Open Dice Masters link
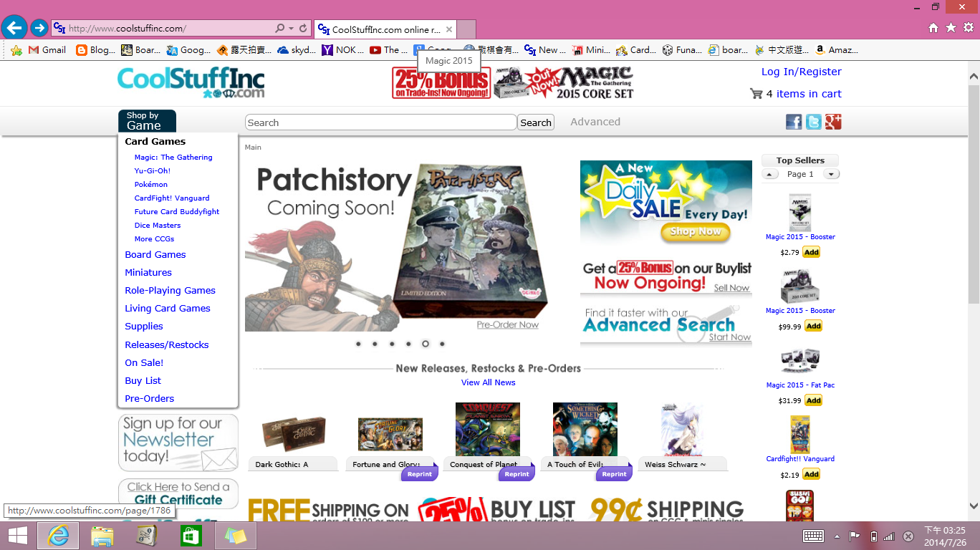980x550 pixels. pyautogui.click(x=158, y=225)
